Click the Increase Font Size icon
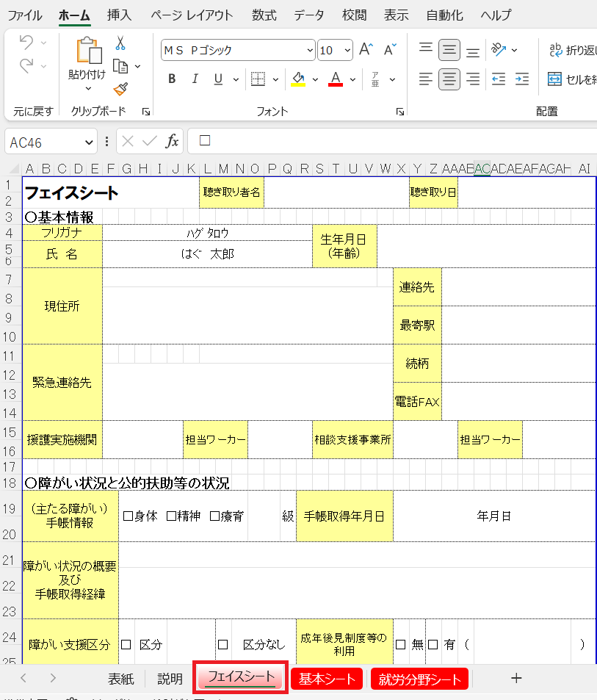 point(366,50)
